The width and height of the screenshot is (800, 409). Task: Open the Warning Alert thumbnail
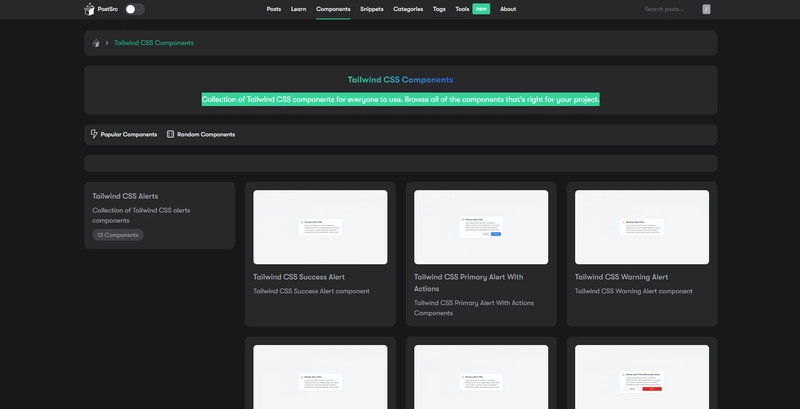point(642,227)
